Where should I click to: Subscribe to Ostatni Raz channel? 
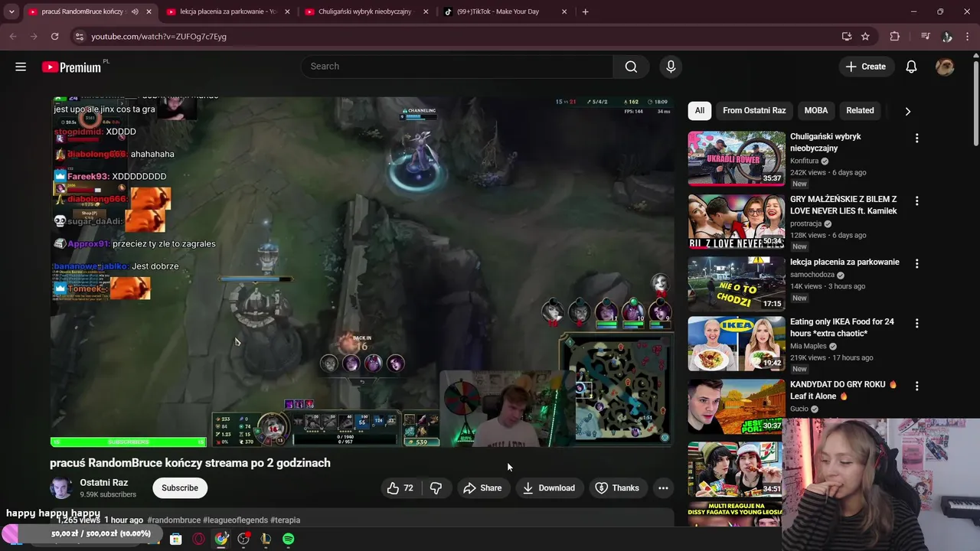point(180,488)
